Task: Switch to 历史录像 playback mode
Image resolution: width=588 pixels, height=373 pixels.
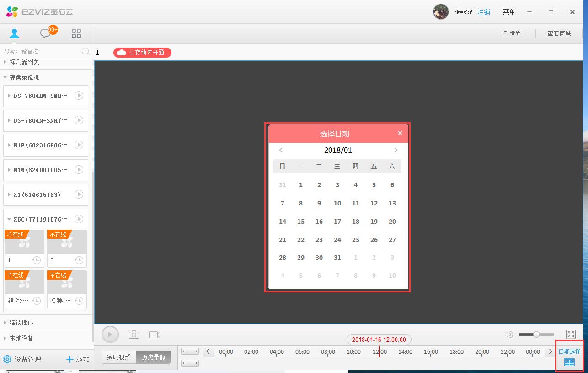Action: pos(154,357)
